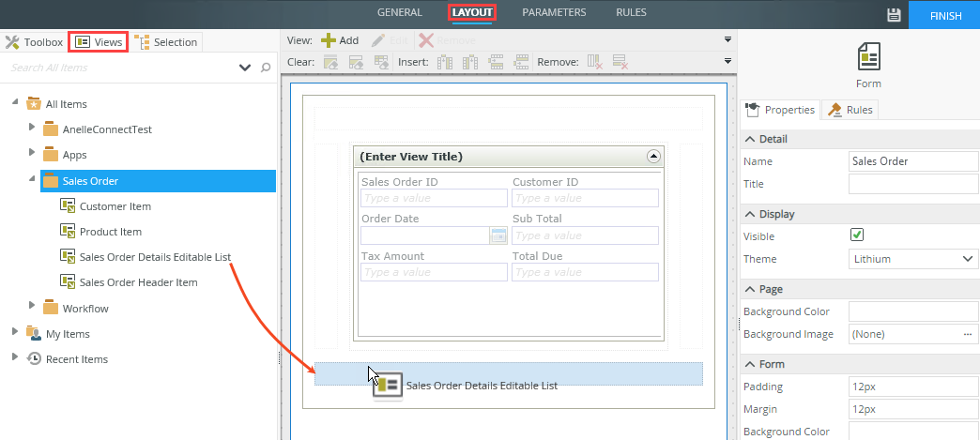The image size is (980, 440).
Task: Click the grid-with-eraser Clear icon
Action: pos(381,62)
